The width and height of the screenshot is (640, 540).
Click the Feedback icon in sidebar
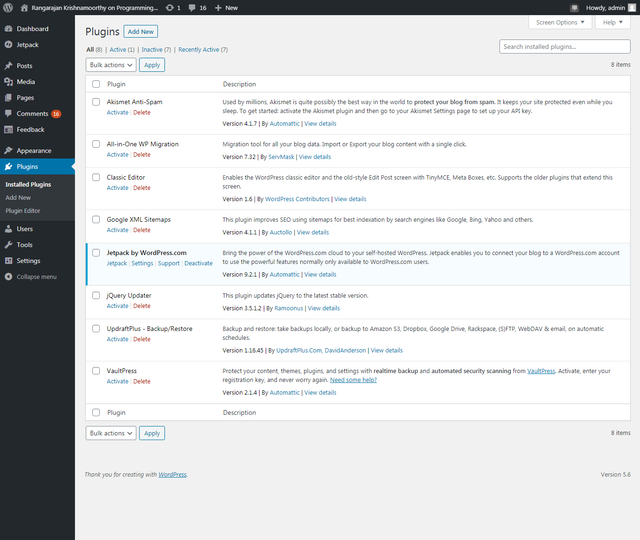click(8, 129)
